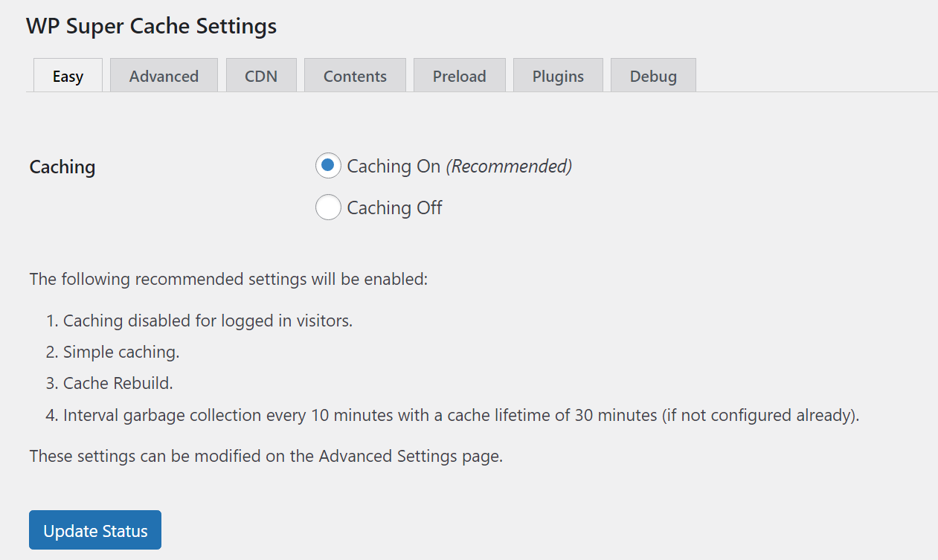Select the Caching On radio button
The image size is (938, 560).
click(328, 166)
